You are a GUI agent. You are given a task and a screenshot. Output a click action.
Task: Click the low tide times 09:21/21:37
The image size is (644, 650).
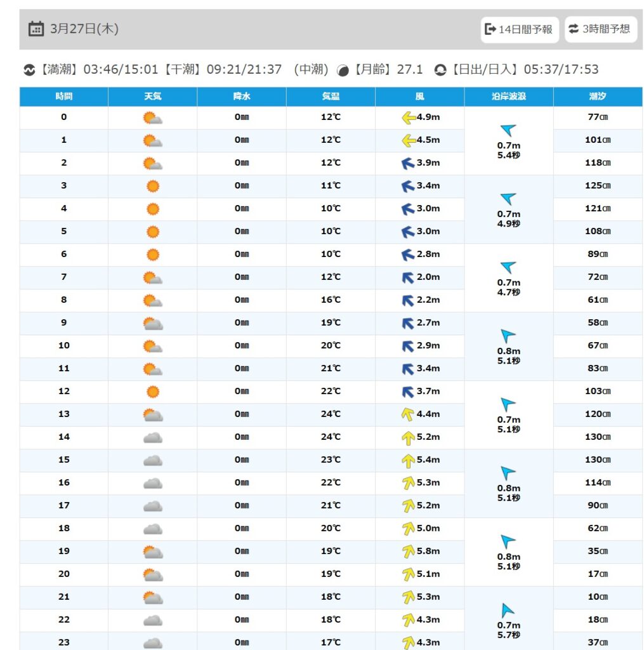244,70
